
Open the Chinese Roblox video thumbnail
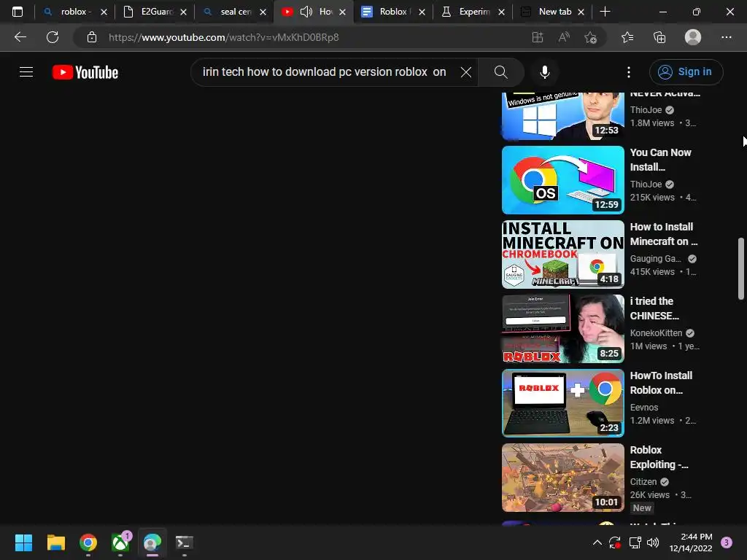pyautogui.click(x=562, y=329)
